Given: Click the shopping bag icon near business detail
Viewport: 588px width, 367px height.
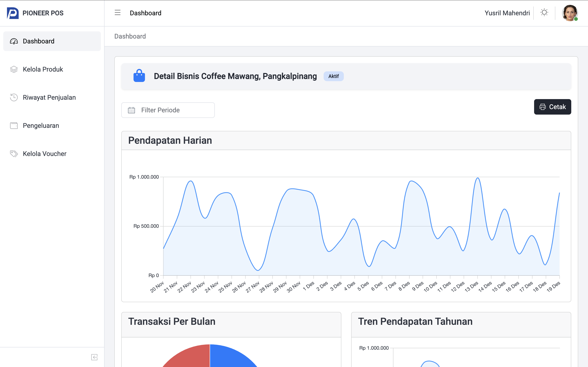Looking at the screenshot, I should (x=139, y=76).
